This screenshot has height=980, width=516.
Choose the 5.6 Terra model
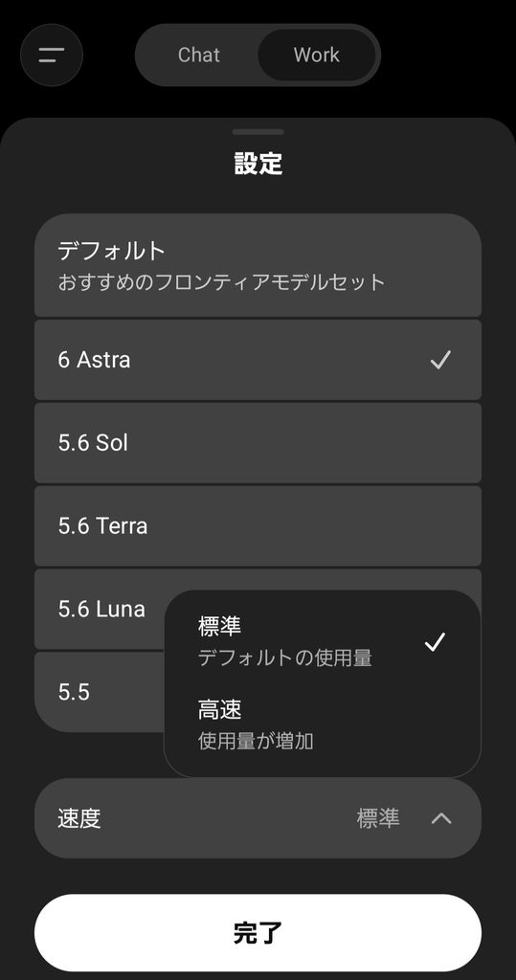point(258,526)
